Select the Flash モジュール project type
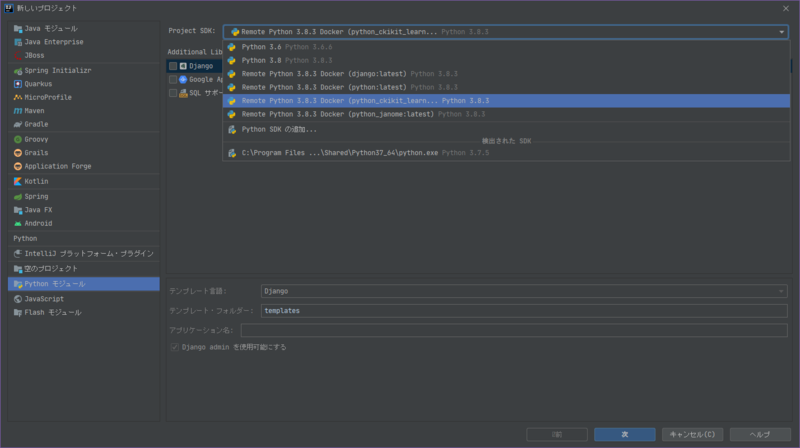Viewport: 800px width, 448px height. [84, 312]
